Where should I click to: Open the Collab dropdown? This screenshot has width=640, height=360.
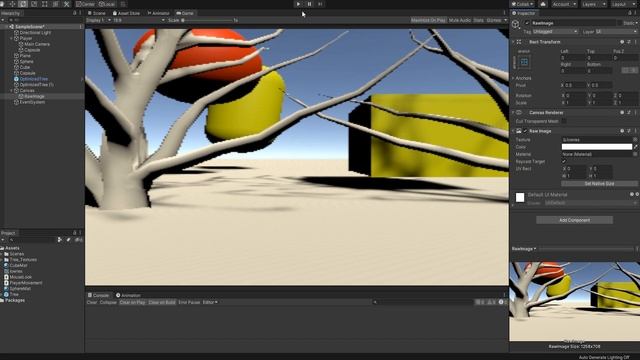pyautogui.click(x=522, y=4)
